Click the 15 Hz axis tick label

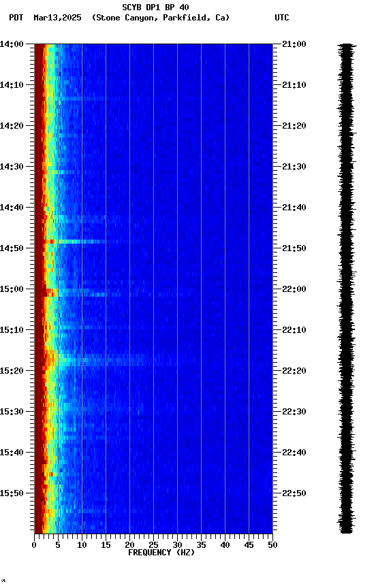pos(106,545)
